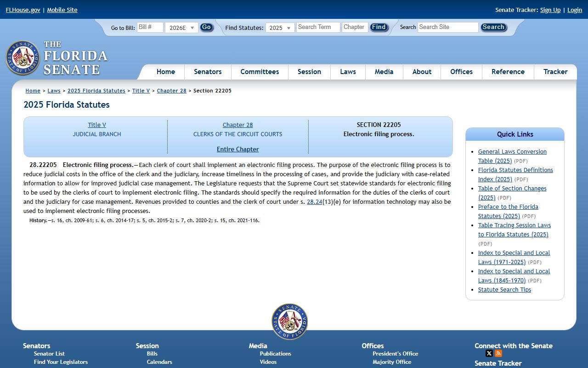Open the 2025 Florida Statutes breadcrumb link
The image size is (588, 368).
coord(96,91)
